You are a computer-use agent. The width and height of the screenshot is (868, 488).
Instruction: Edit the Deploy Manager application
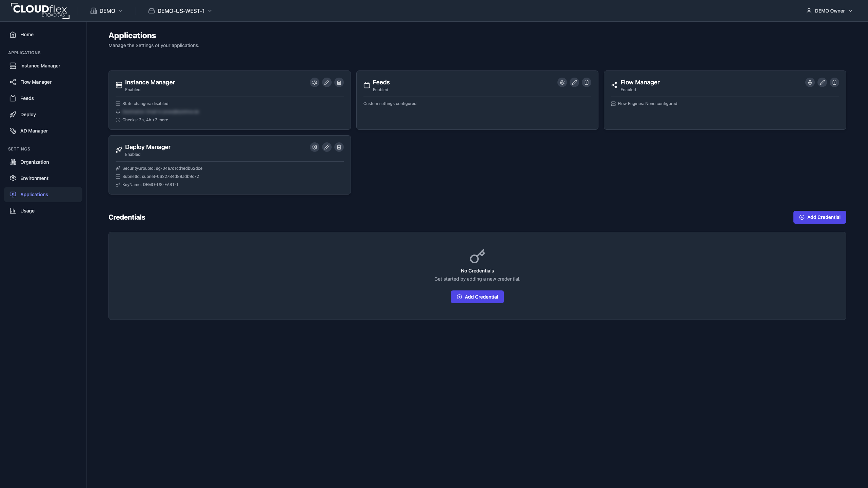pyautogui.click(x=327, y=147)
